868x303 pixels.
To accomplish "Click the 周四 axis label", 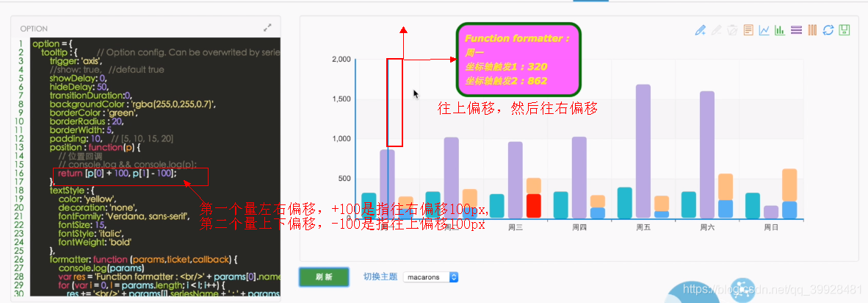I will (579, 227).
